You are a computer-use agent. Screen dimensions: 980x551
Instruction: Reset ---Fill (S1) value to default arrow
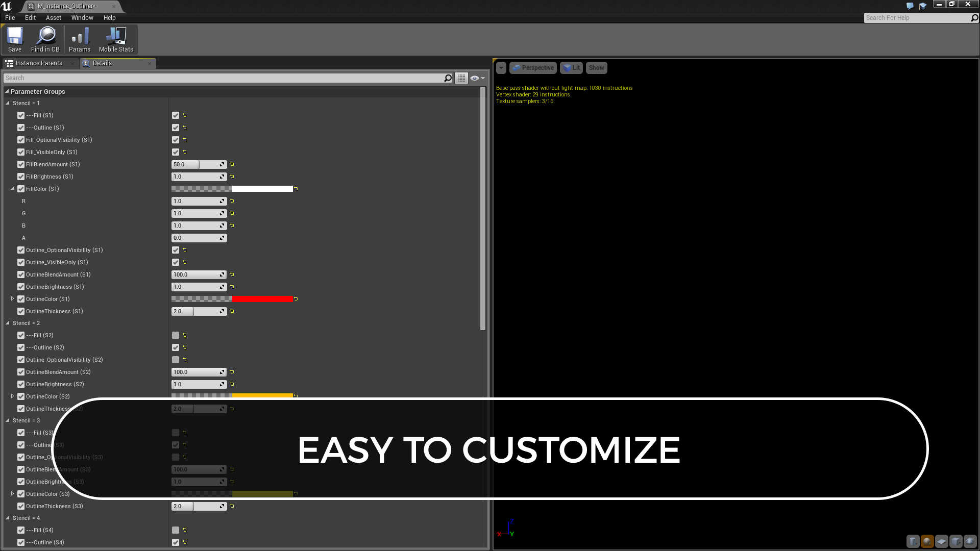185,115
